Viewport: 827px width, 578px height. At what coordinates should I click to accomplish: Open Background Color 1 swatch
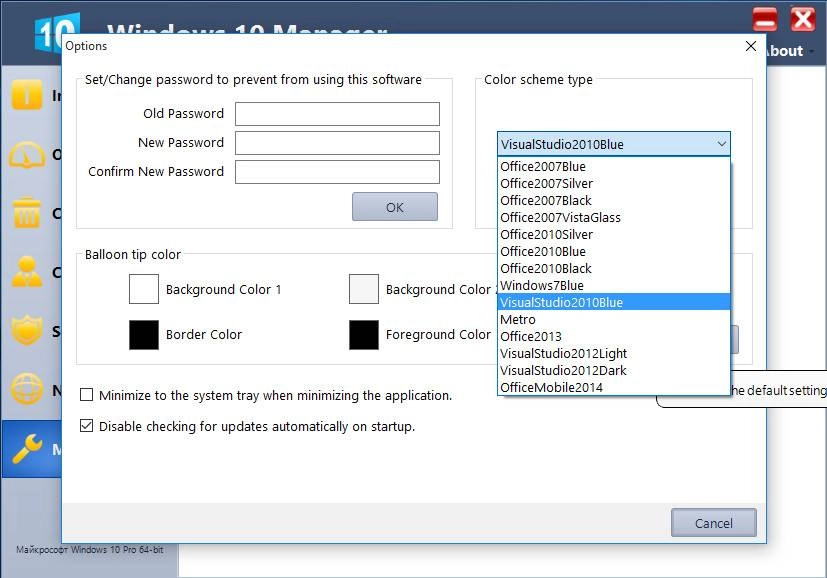point(143,289)
